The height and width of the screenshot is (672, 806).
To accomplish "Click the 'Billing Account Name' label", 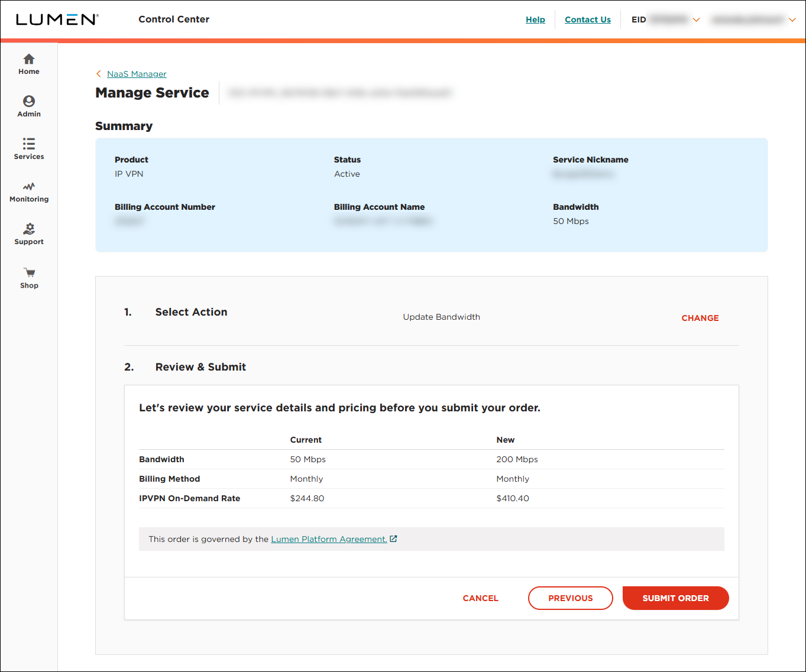I will click(x=379, y=207).
